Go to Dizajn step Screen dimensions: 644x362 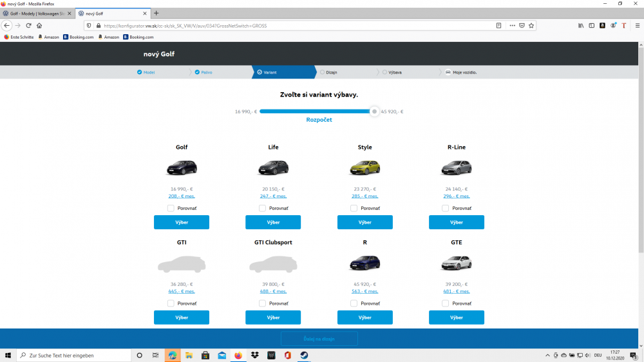click(328, 72)
